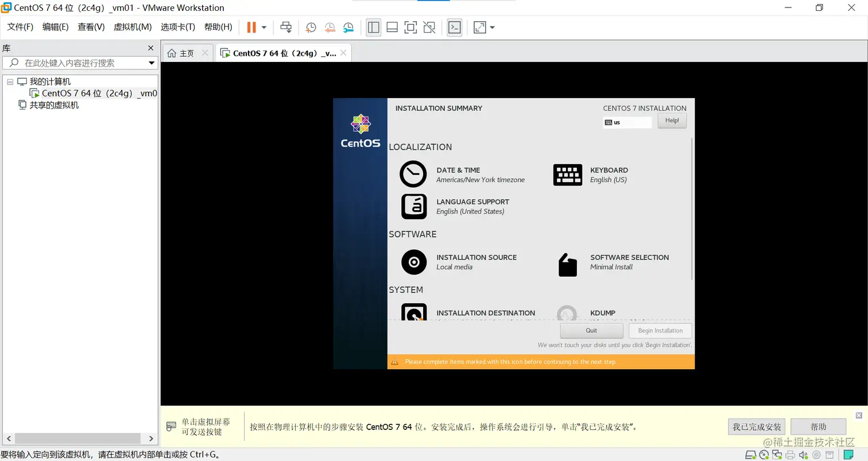Enter full screen mode icon
The width and height of the screenshot is (868, 461).
click(410, 27)
